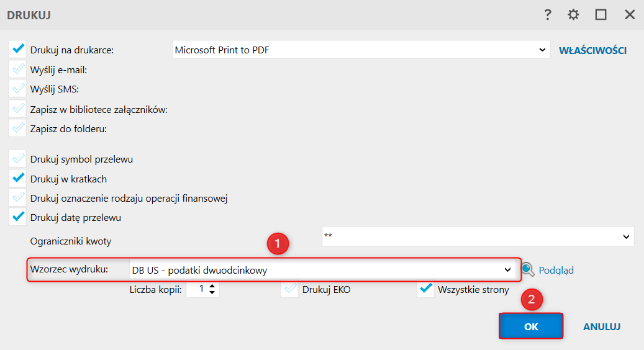The image size is (644, 350).
Task: Enable the Wyślij SMS checkbox
Action: coord(18,89)
